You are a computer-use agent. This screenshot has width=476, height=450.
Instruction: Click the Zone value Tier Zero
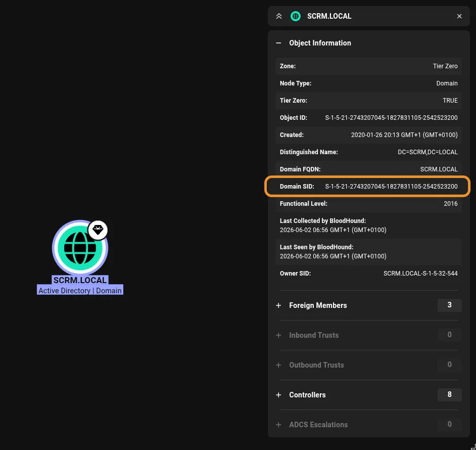coord(445,66)
